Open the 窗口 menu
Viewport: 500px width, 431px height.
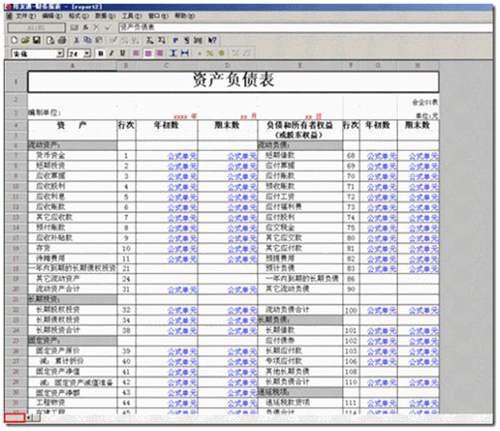(158, 16)
